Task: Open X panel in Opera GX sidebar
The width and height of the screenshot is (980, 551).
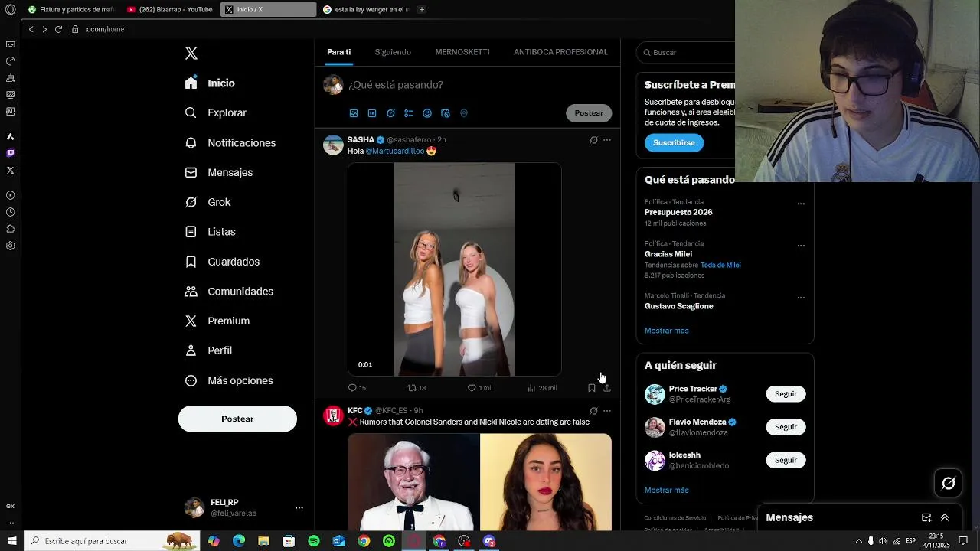Action: click(10, 170)
